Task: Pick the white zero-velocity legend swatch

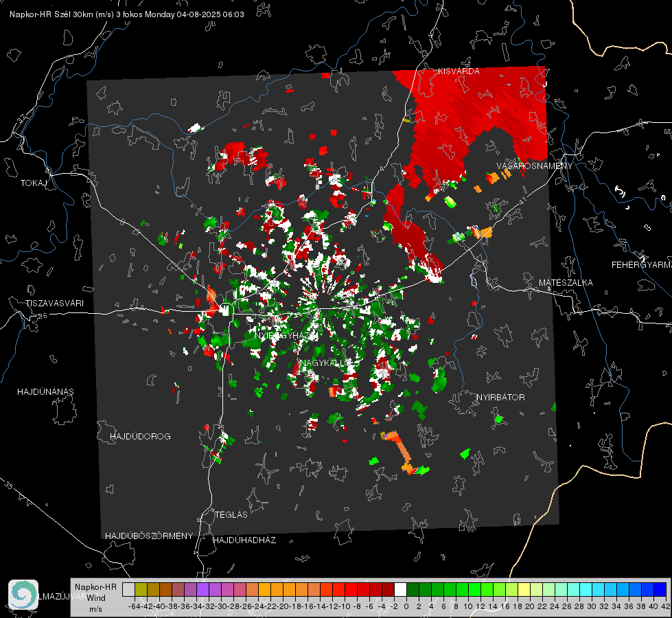Action: click(x=400, y=589)
